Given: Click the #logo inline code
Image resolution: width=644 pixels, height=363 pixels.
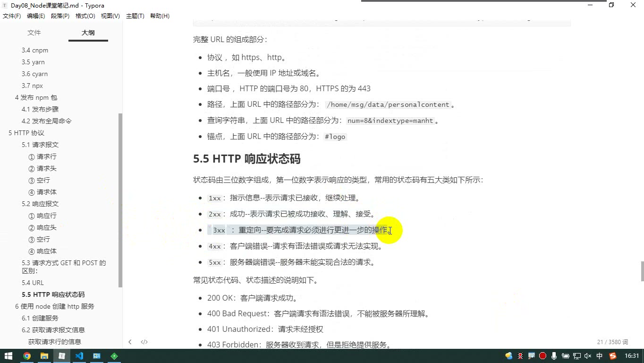Looking at the screenshot, I should (x=335, y=137).
